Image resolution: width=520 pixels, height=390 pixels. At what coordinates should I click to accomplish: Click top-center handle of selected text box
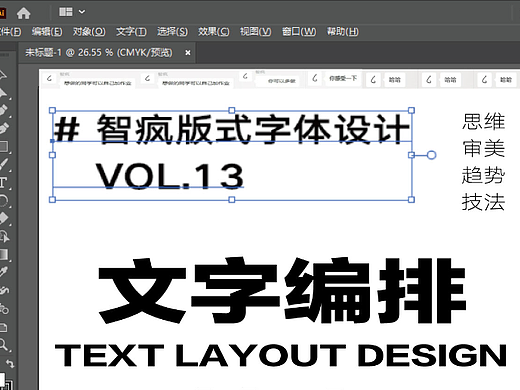point(232,110)
